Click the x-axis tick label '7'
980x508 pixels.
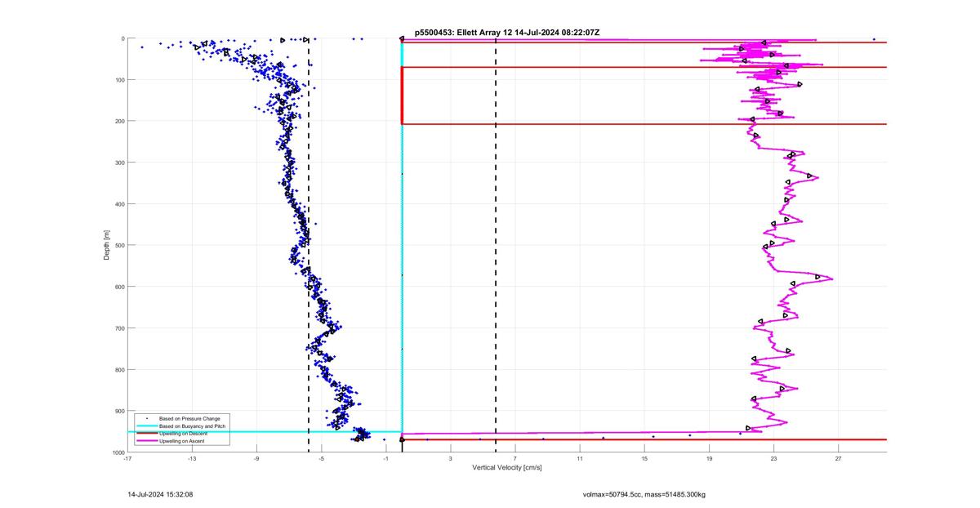pyautogui.click(x=515, y=458)
